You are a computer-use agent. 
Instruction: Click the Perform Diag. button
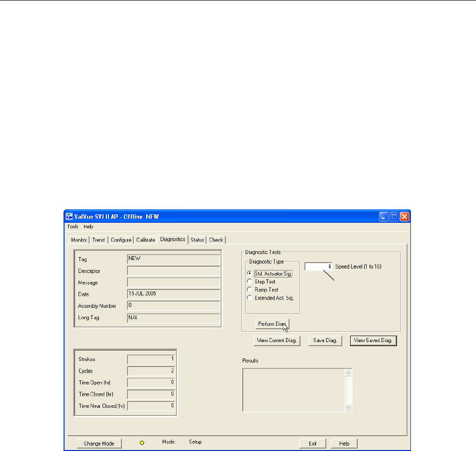pos(272,324)
